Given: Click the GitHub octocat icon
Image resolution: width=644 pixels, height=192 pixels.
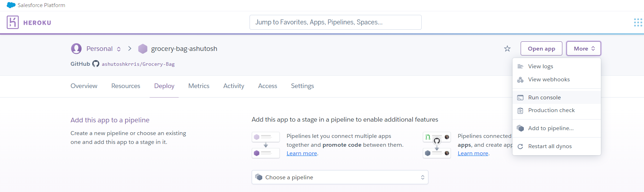Looking at the screenshot, I should pos(96,64).
